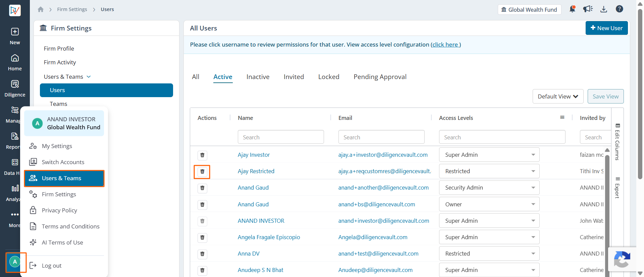Open the Default View dropdown
The image size is (644, 277).
(558, 96)
